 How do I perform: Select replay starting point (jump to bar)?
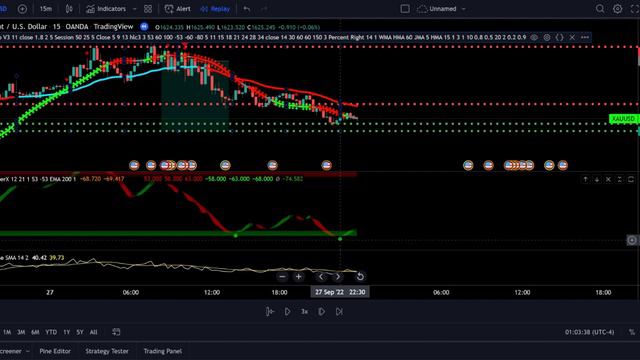point(269,311)
